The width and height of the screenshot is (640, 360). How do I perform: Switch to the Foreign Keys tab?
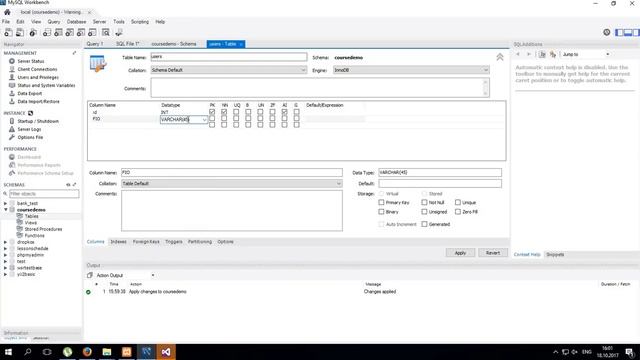(x=146, y=242)
